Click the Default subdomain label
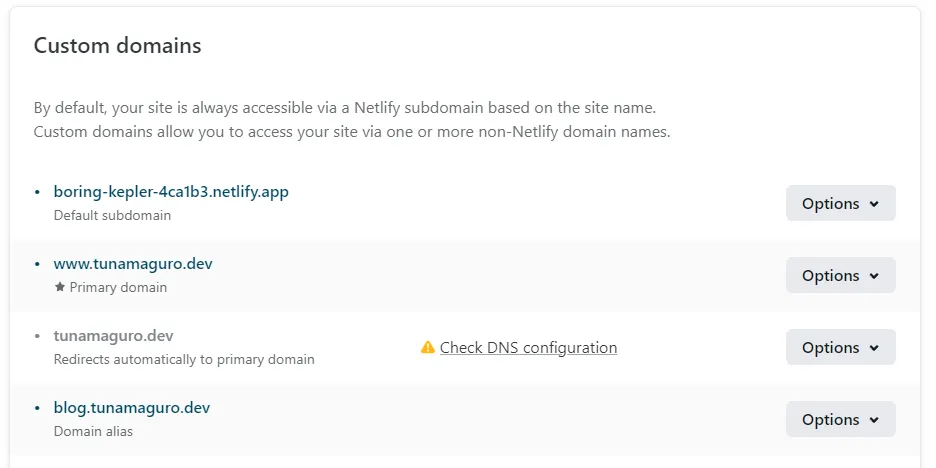Screen dimensions: 936x468 tap(112, 215)
